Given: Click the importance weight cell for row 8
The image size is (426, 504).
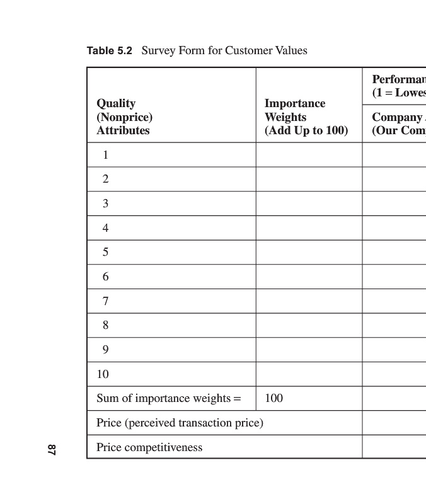Looking at the screenshot, I should point(309,325).
